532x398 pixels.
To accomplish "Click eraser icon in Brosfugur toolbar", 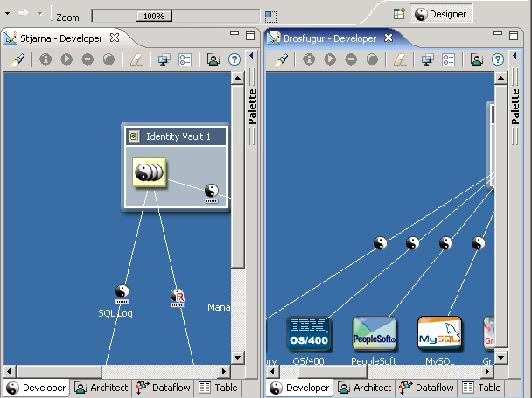I will 400,59.
